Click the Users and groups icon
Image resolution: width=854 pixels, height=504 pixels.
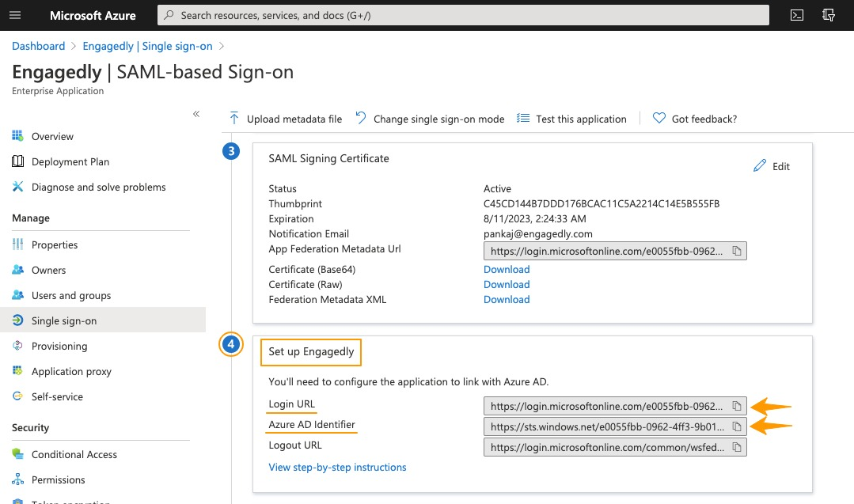pyautogui.click(x=18, y=295)
